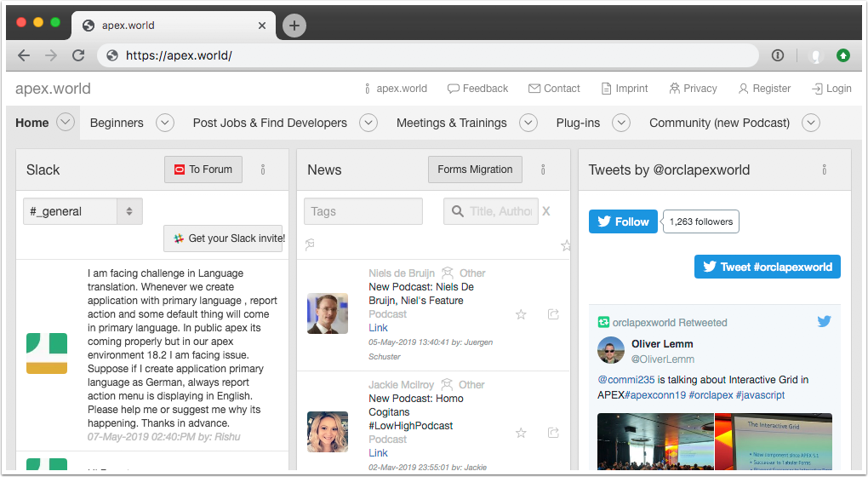
Task: Click the apex.world info link in header
Action: pos(396,89)
